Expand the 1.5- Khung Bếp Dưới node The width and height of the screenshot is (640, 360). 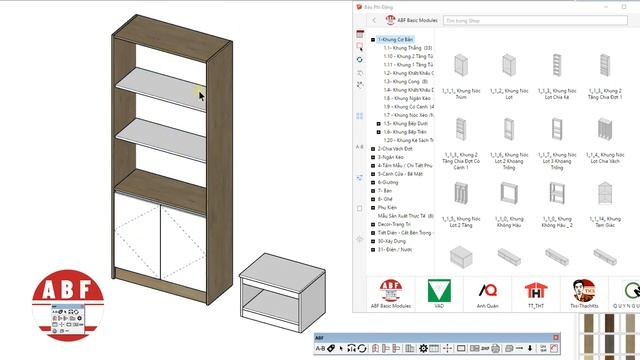point(378,124)
